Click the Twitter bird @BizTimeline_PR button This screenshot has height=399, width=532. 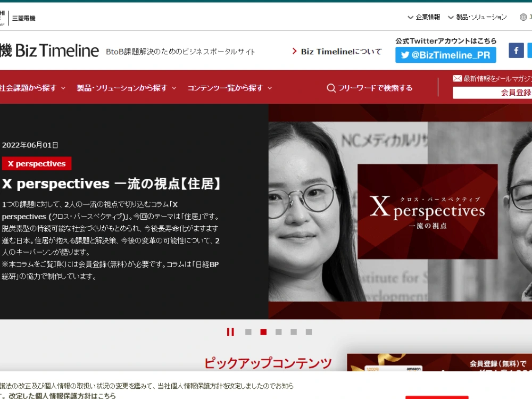tap(445, 55)
